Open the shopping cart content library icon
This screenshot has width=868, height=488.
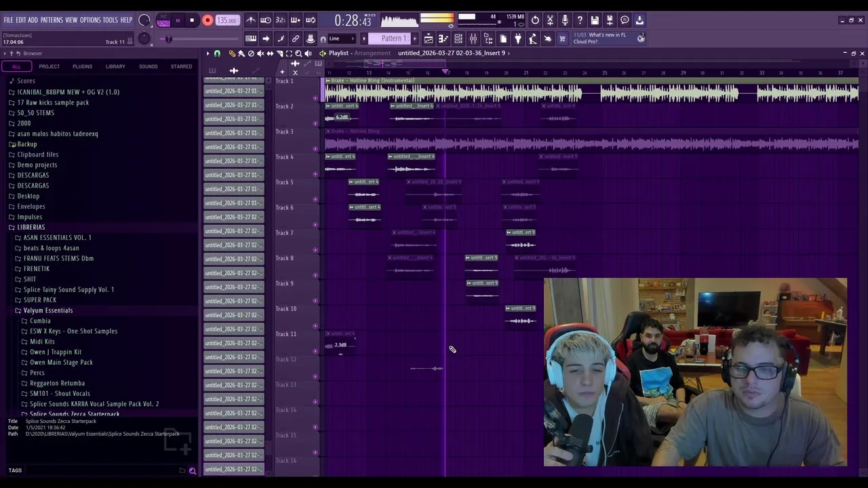(x=563, y=39)
